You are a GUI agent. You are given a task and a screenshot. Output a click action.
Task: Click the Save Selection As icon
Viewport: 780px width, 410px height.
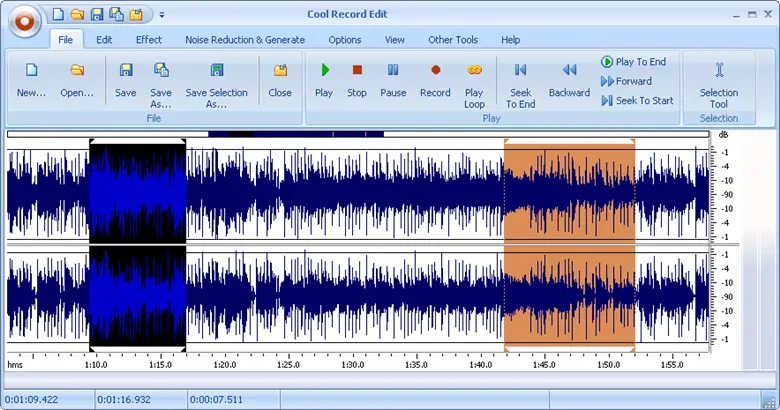(x=216, y=71)
